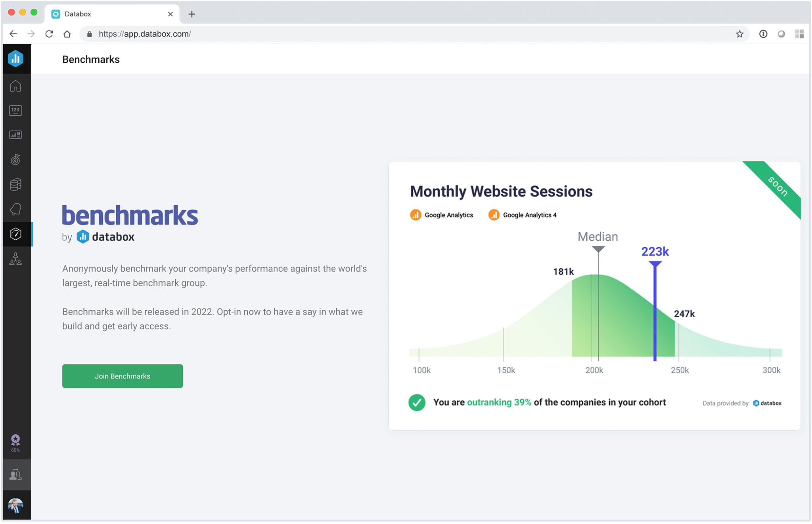This screenshot has height=524, width=812.
Task: Open the refer-a-friend icon
Action: click(15, 474)
